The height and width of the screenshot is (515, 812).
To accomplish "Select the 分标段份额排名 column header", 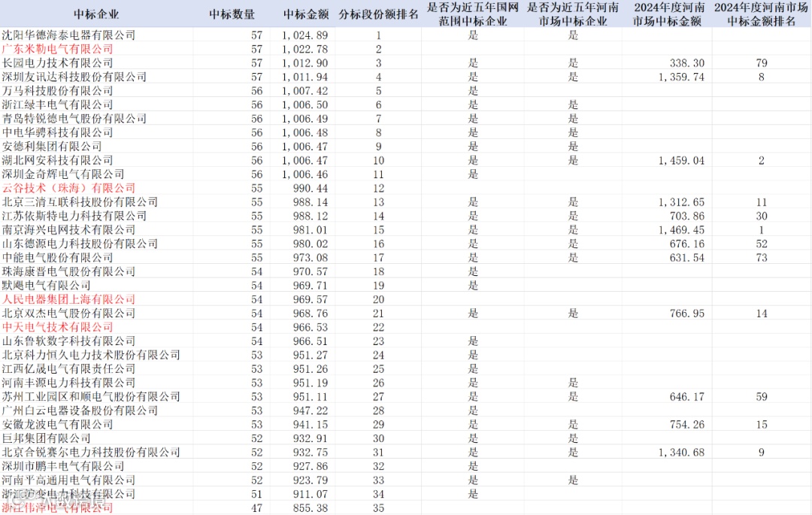I will point(378,14).
